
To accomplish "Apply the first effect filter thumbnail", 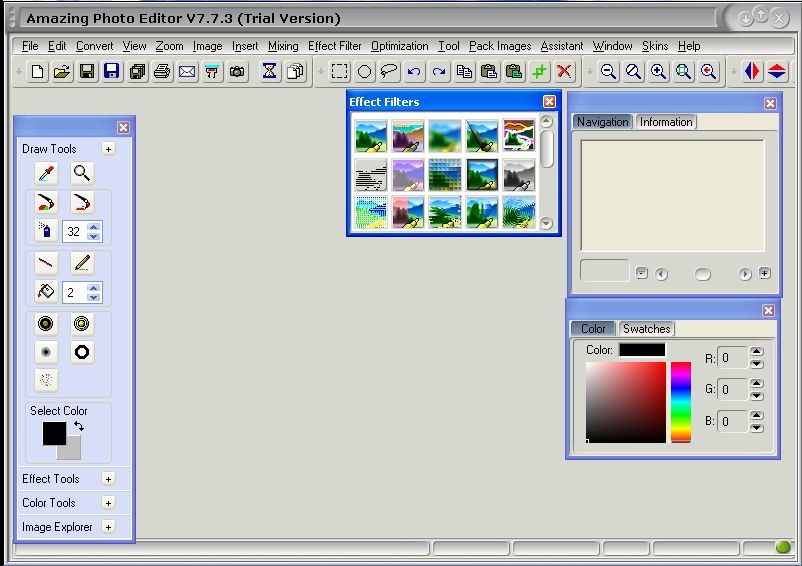I will pyautogui.click(x=370, y=136).
